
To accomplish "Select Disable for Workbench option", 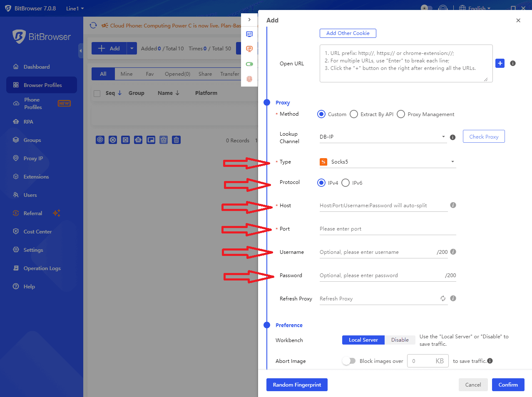I will pyautogui.click(x=400, y=340).
